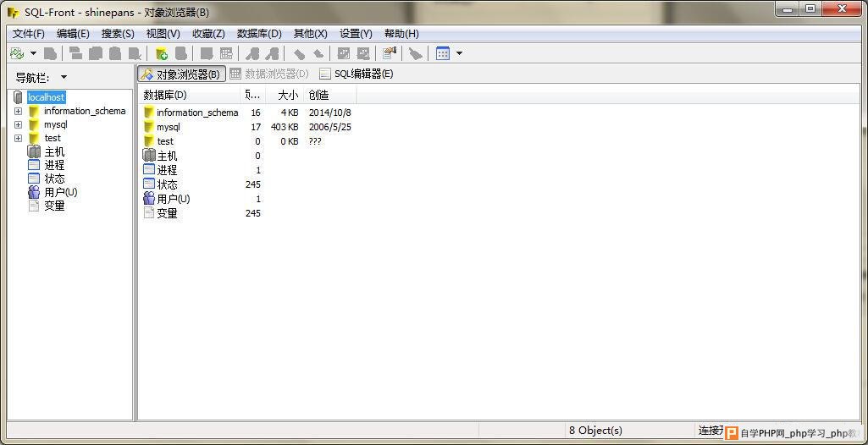The height and width of the screenshot is (445, 868).
Task: Click the 主机 hosts icon in tree
Action: pos(34,151)
